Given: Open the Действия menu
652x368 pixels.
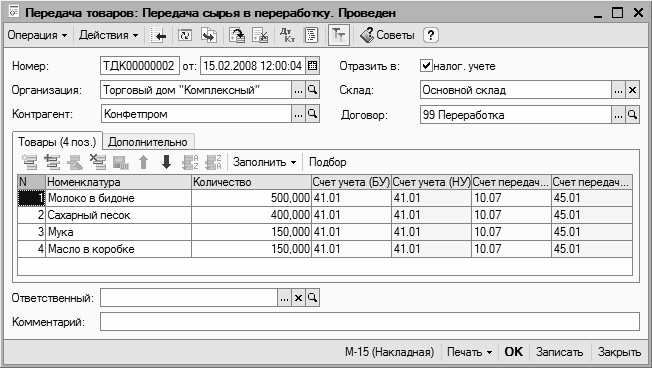Looking at the screenshot, I should (x=108, y=35).
